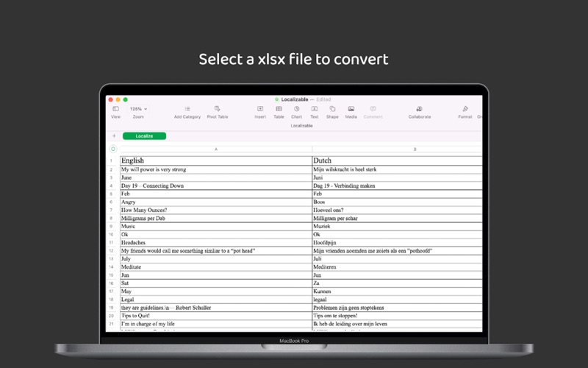Add a new sheet with plus button
The height and width of the screenshot is (368, 588).
(114, 136)
